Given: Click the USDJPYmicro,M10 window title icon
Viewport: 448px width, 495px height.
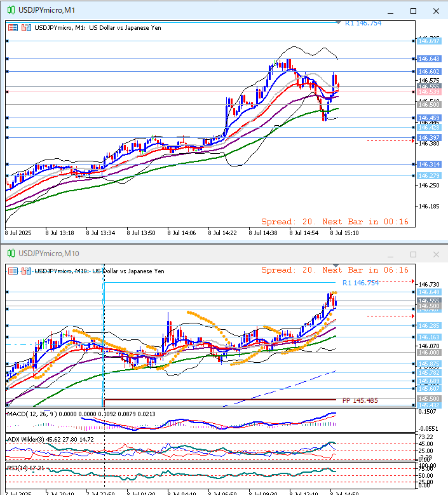Looking at the screenshot, I should (x=11, y=254).
